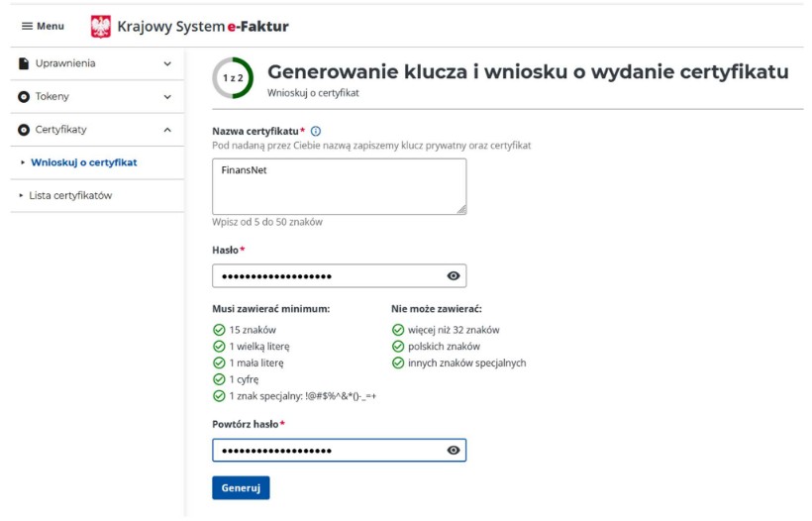Click the 'innych znaków specjalnych' text
812x521 pixels.
[467, 364]
